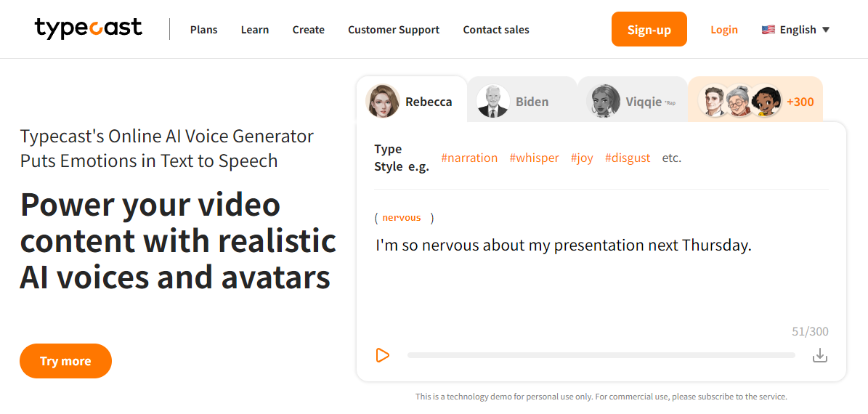Select Rebecca's avatar portrait
The image size is (868, 414).
coord(383,101)
